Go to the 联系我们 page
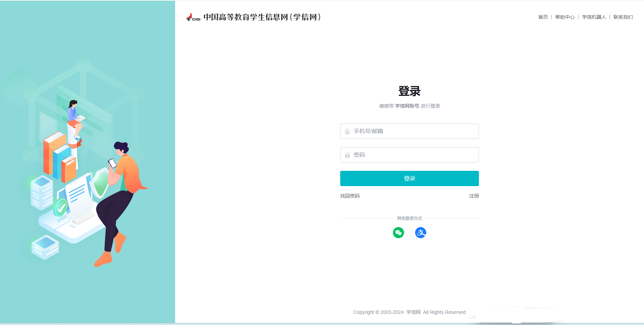This screenshot has width=644, height=325. click(623, 17)
